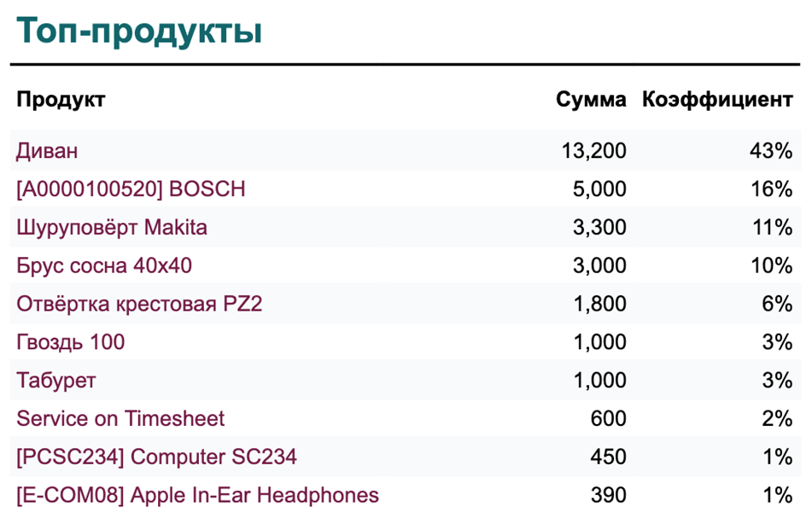Screen dimensions: 812x524
Task: Click the 5,000 amount for BOSCH
Action: (x=600, y=189)
